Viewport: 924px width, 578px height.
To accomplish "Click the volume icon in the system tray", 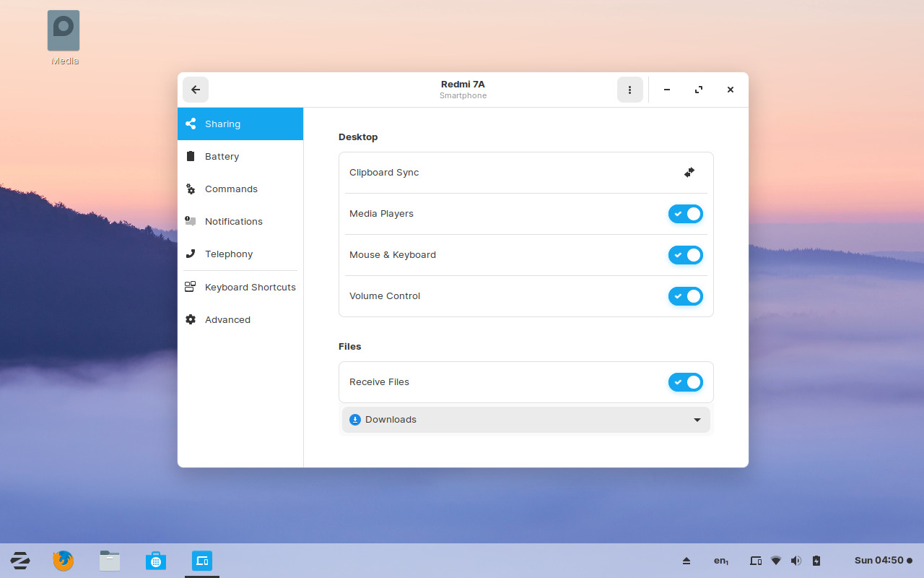I will [796, 560].
